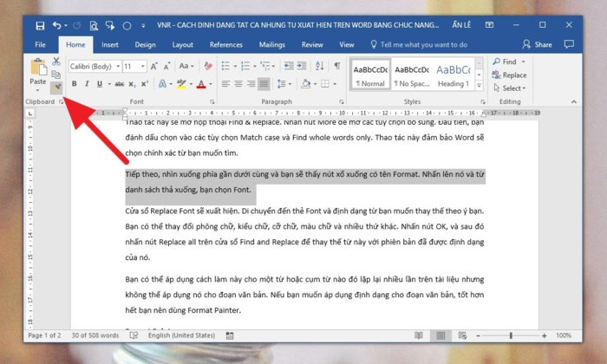The image size is (607, 364).
Task: Show paragraph marks with the pilcrow icon
Action: point(337,66)
